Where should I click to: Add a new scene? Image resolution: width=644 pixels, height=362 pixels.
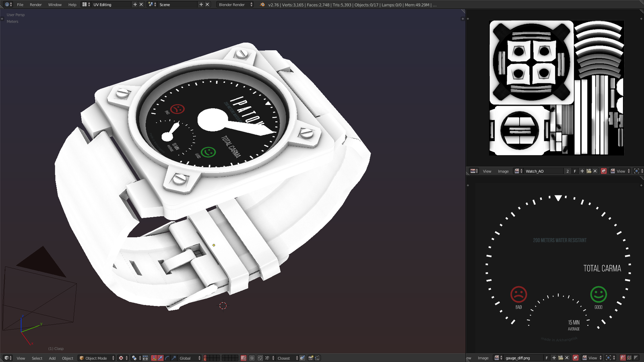click(201, 5)
